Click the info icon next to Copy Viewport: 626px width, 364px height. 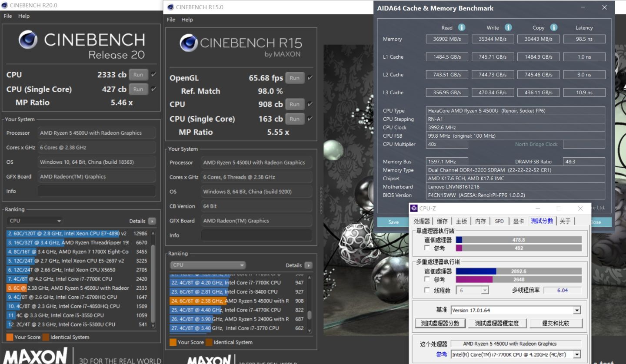(554, 27)
